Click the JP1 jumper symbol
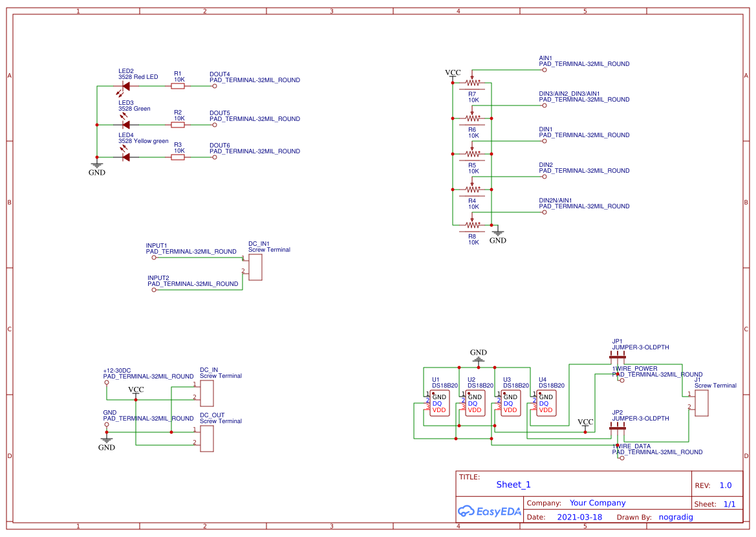 point(618,356)
